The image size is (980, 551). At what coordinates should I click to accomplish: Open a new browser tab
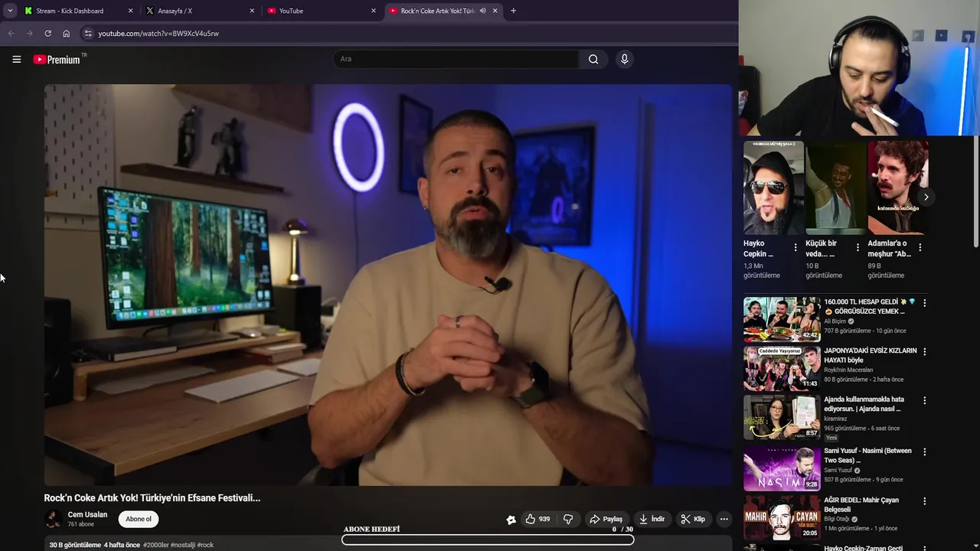point(513,11)
